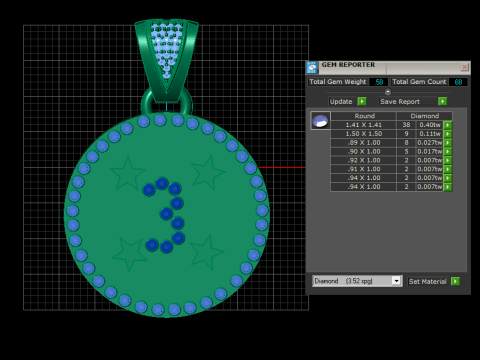Click the round gem thumbnail icon
This screenshot has height=360, width=480.
[320, 121]
